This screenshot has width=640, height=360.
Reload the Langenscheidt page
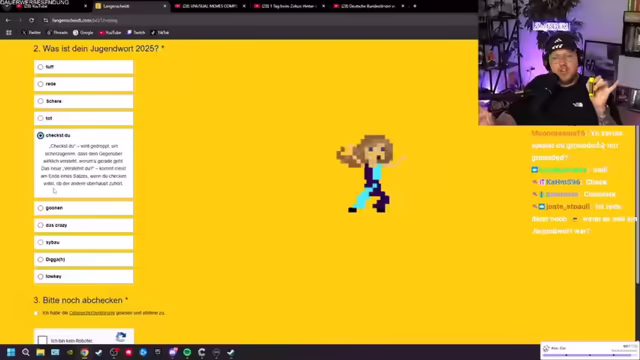coord(31,20)
